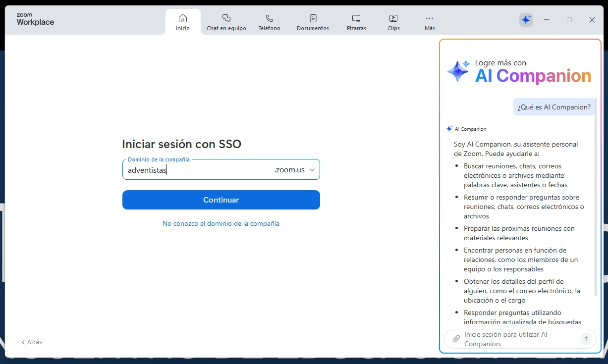Click the Obtener los detalles del perfil bullet
Image resolution: width=608 pixels, height=364 pixels.
click(522, 291)
